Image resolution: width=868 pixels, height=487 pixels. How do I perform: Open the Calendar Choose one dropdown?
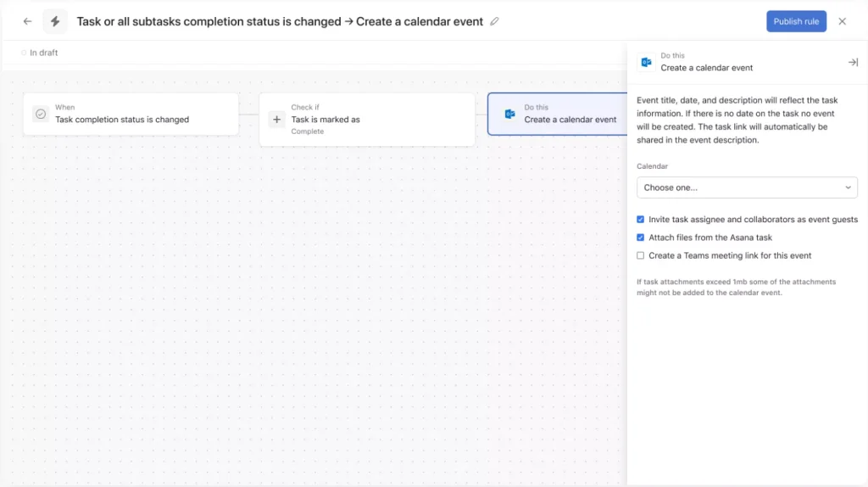747,188
